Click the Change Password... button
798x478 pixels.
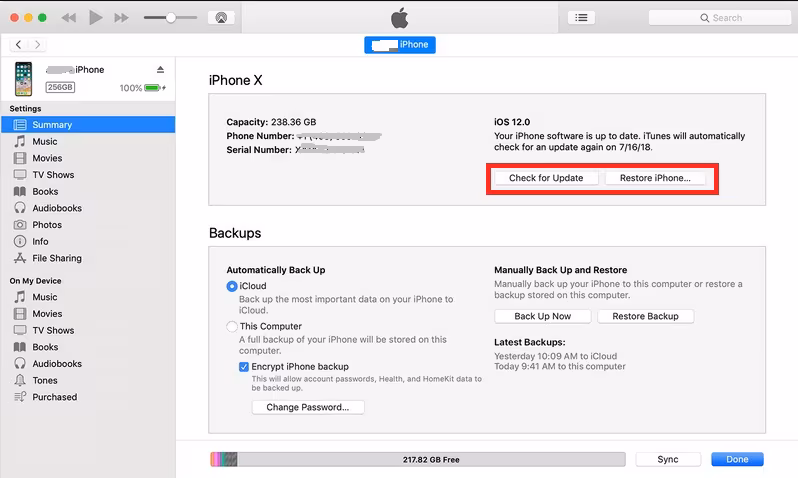(x=308, y=407)
